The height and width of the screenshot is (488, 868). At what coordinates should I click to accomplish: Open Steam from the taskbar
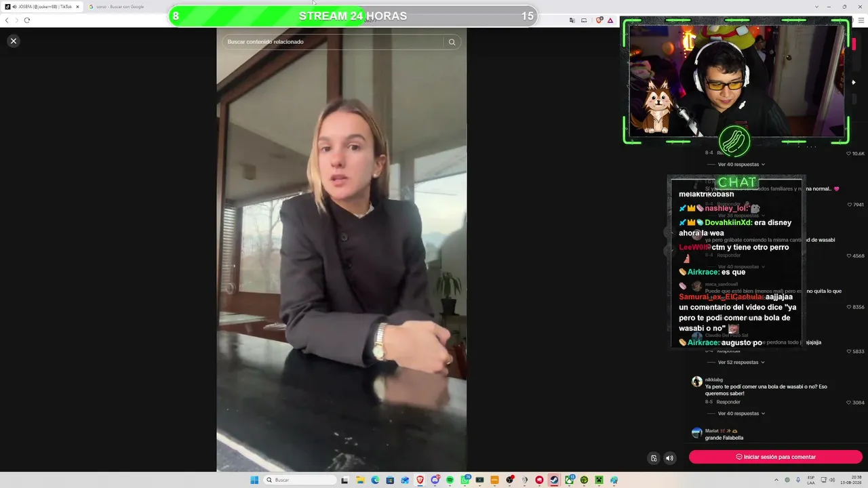[554, 480]
